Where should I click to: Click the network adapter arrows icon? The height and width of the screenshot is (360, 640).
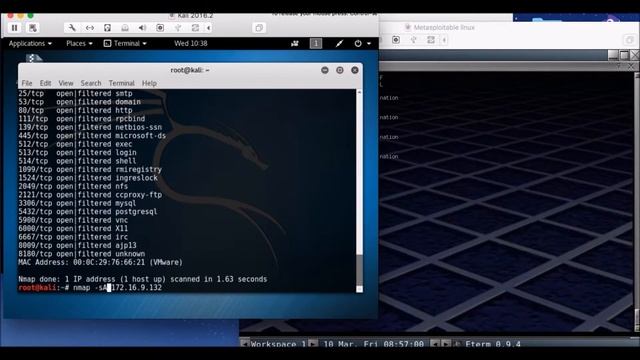pos(90,28)
